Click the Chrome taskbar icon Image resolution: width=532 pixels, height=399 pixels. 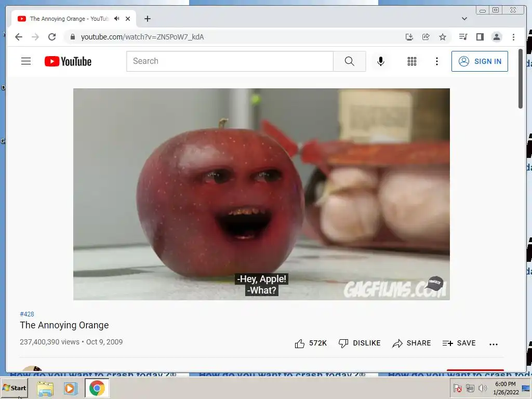pos(97,389)
